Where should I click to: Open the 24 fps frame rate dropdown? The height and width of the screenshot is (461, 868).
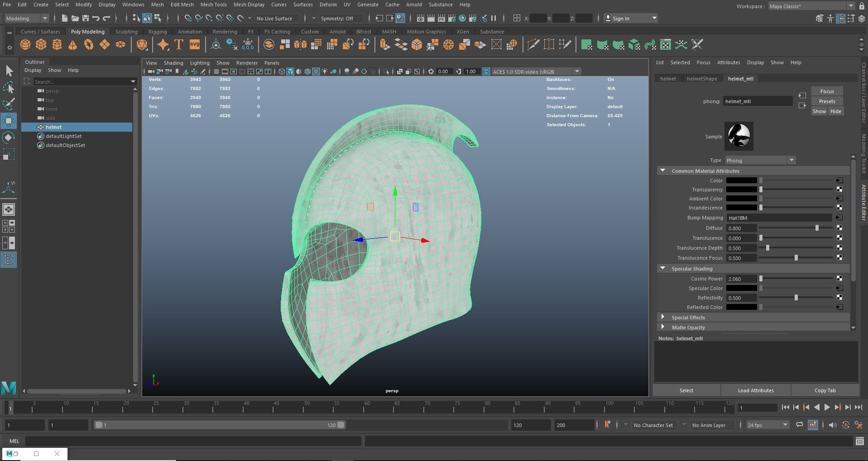(x=767, y=425)
